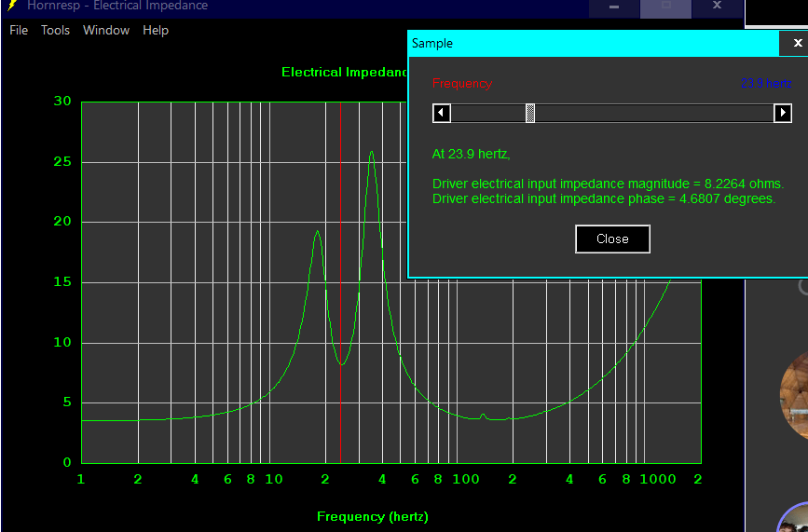Click the 100 label on frequency axis
Viewport: 808px width, 532px height.
pyautogui.click(x=466, y=480)
